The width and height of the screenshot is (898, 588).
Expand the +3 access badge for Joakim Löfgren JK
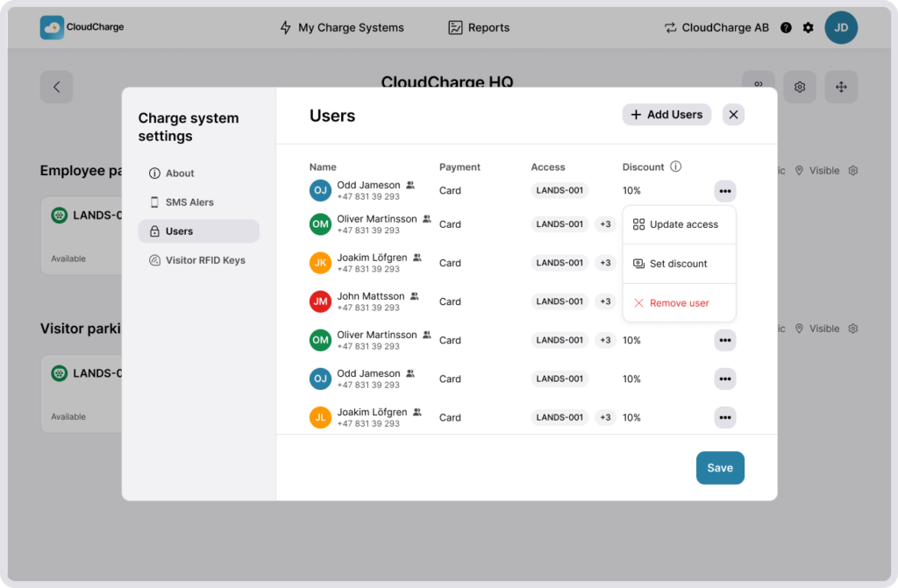click(x=605, y=263)
